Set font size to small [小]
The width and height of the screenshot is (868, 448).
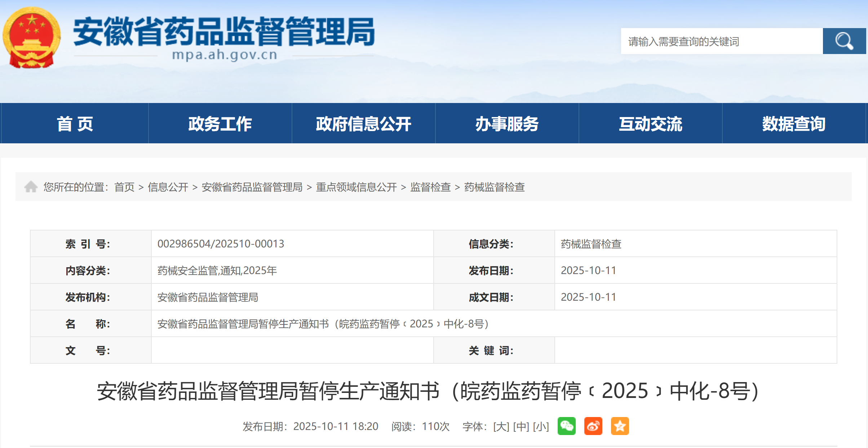(x=541, y=426)
